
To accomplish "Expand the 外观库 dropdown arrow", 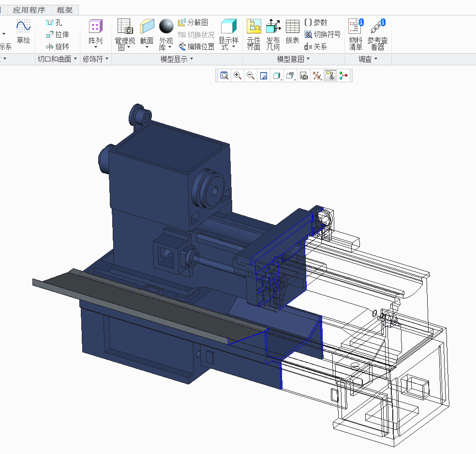I will (x=170, y=47).
